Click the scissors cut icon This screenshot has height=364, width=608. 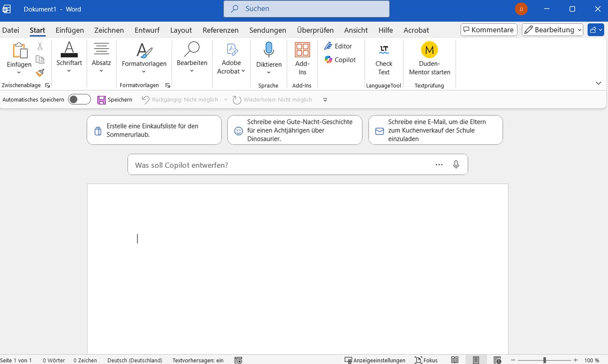(40, 46)
